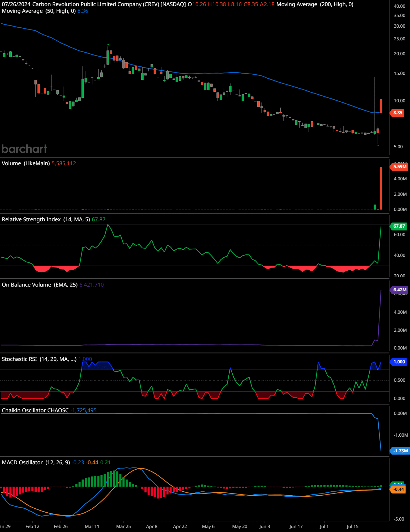Image resolution: width=410 pixels, height=532 pixels.
Task: Click the Jun 17 date label
Action: 296,526
